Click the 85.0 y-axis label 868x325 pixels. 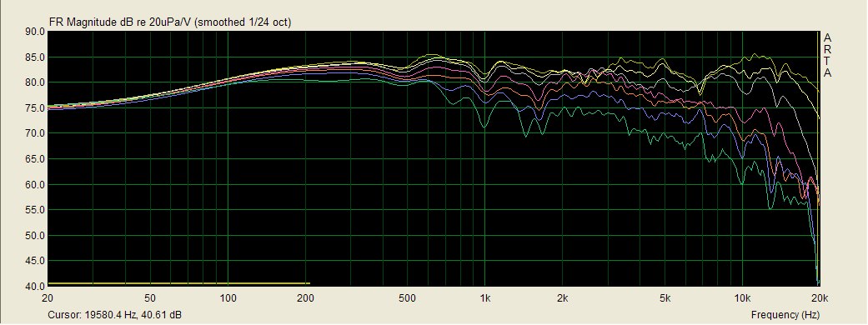coord(34,57)
